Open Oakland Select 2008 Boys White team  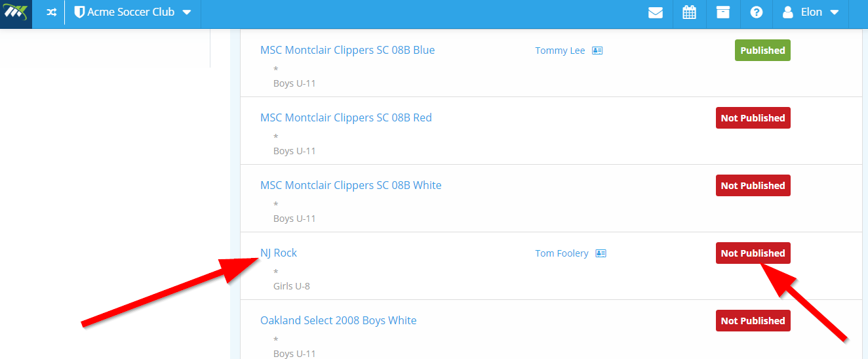click(x=338, y=320)
